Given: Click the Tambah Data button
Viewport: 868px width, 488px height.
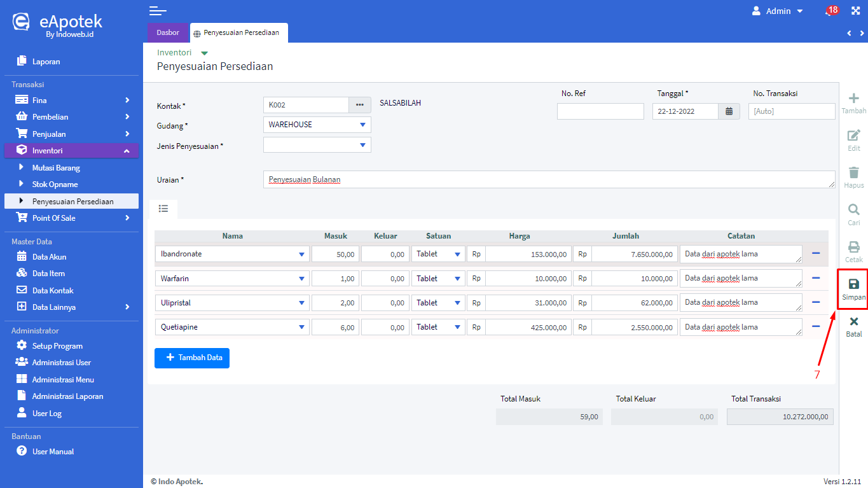Looking at the screenshot, I should click(x=192, y=358).
